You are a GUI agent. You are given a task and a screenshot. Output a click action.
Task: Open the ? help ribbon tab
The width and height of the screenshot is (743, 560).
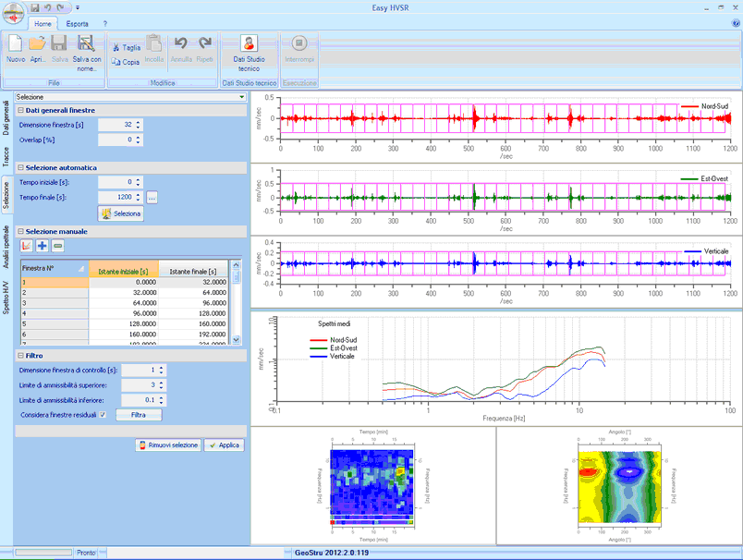coord(105,24)
